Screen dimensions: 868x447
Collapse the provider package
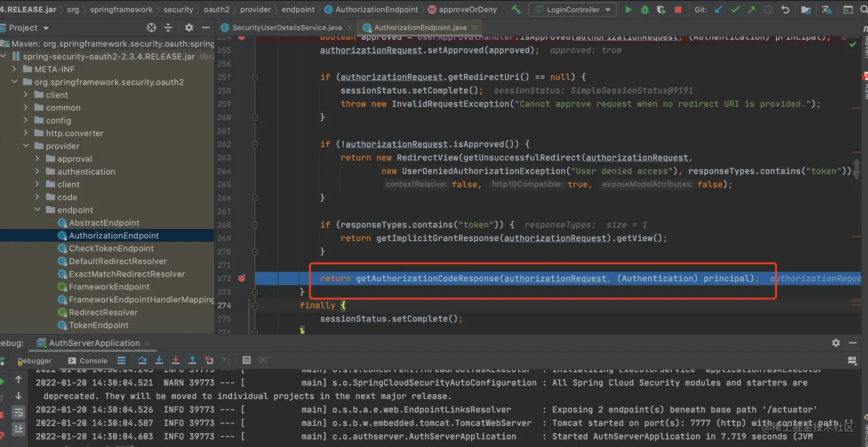click(x=26, y=146)
